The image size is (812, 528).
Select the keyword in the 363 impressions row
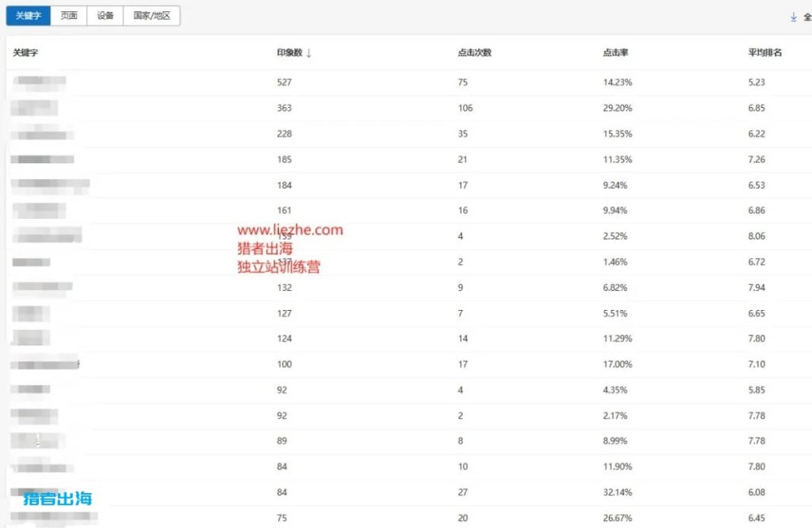(x=35, y=108)
